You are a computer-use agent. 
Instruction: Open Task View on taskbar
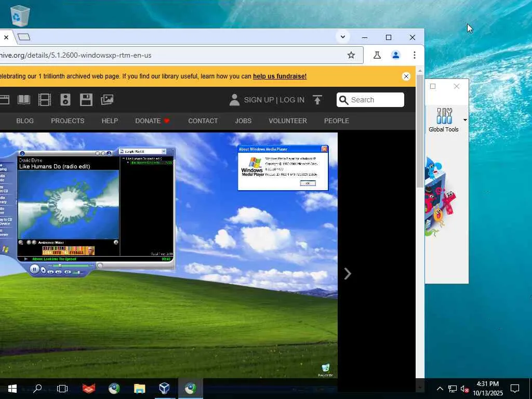click(62, 389)
